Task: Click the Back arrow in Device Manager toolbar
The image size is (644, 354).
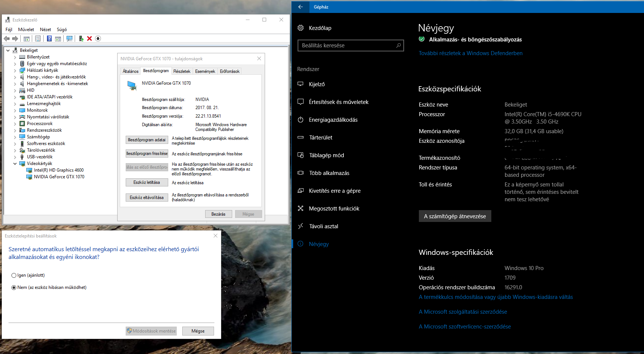Action: [7, 38]
